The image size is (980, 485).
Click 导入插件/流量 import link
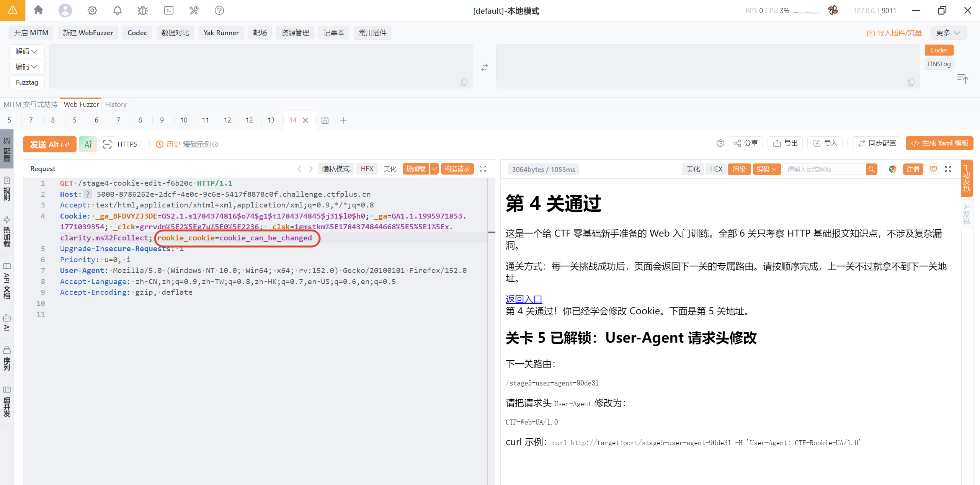tap(894, 33)
